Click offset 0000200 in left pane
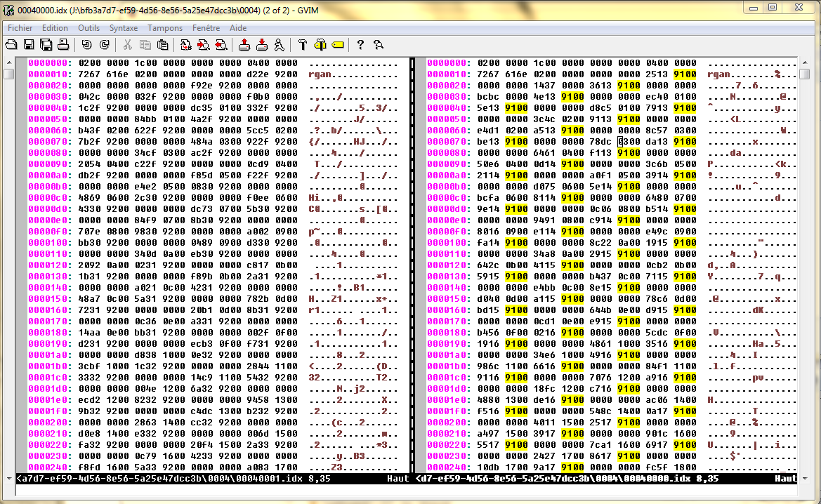 (x=48, y=423)
